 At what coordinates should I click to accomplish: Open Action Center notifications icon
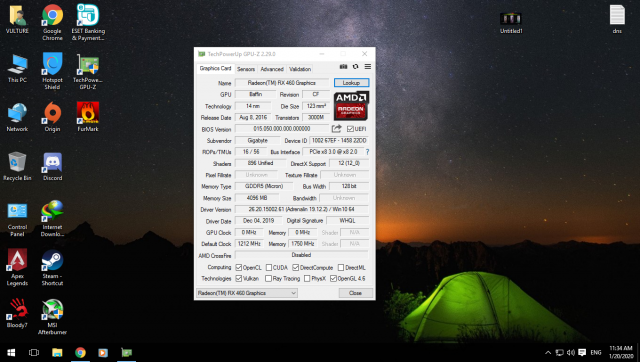click(x=582, y=352)
